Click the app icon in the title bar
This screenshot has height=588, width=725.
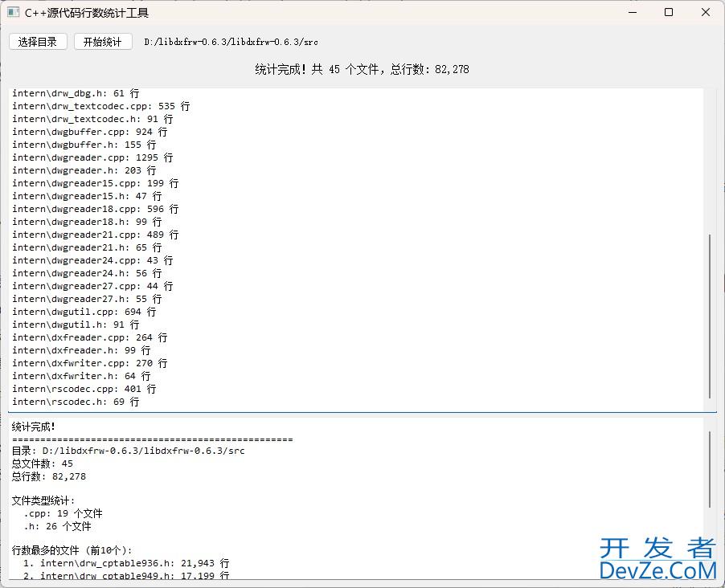pyautogui.click(x=13, y=13)
